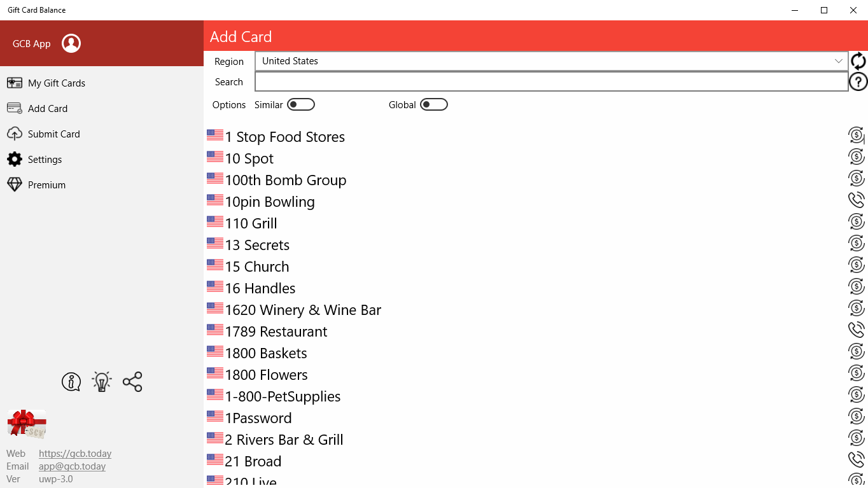Check balance by phone for 10pin Bowling
868x488 pixels.
[856, 199]
